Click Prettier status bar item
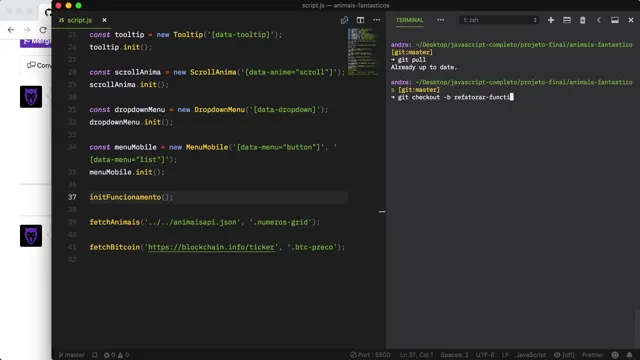 click(593, 355)
